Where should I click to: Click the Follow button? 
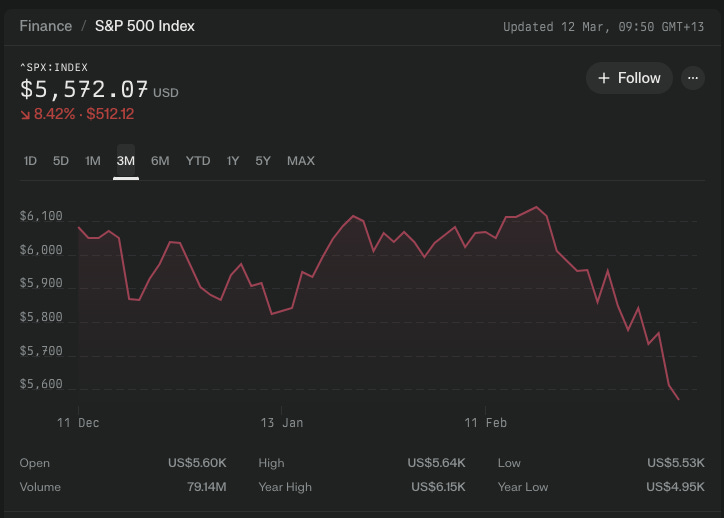point(629,78)
